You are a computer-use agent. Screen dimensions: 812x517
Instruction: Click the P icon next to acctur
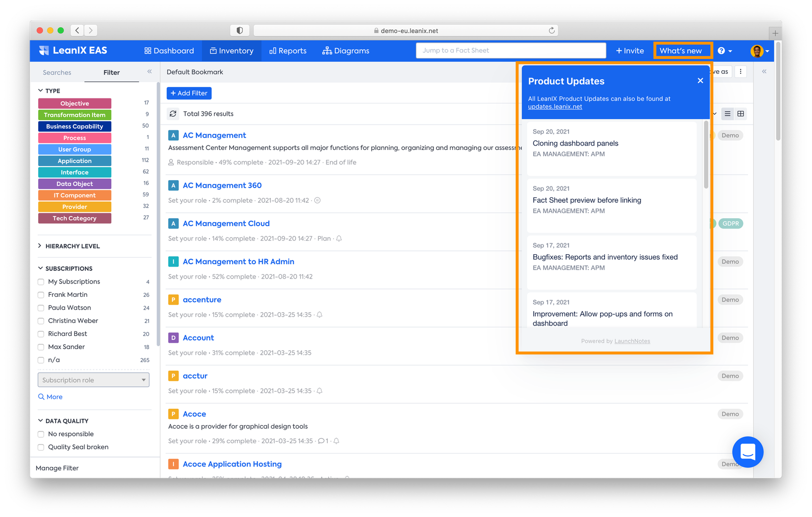pos(173,376)
